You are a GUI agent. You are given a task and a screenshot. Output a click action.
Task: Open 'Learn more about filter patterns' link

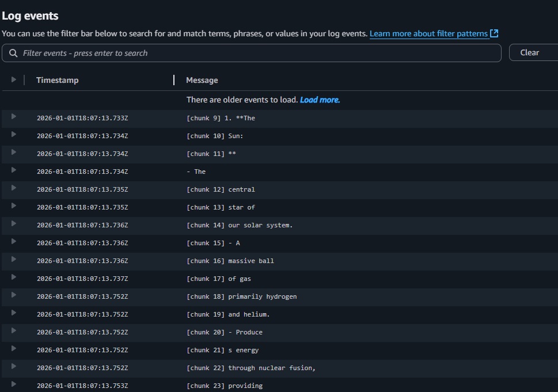428,33
